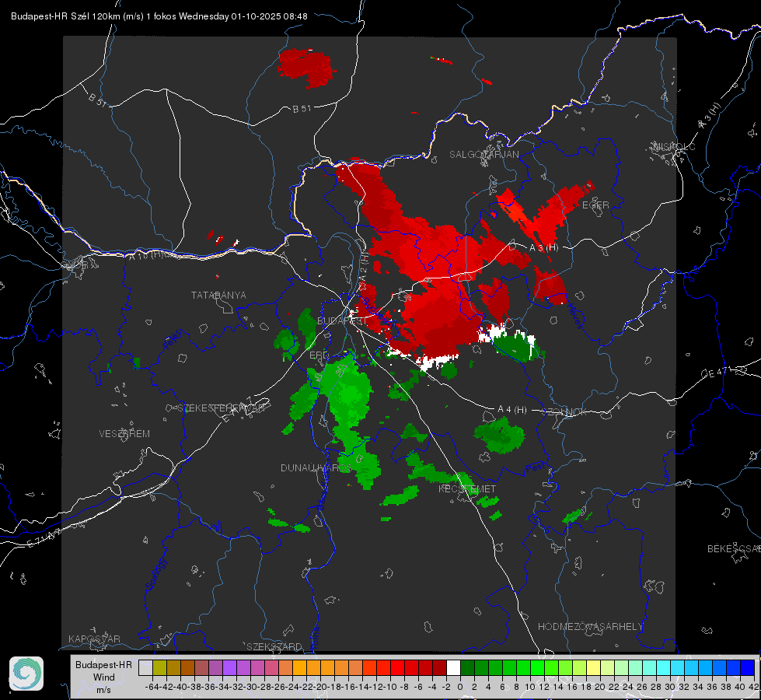
Task: Click the legend value label 42
Action: (x=754, y=687)
